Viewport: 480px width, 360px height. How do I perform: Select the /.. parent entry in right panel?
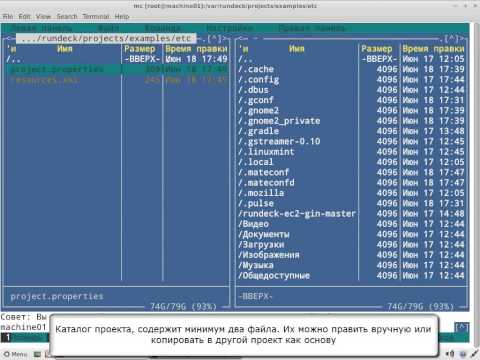pyautogui.click(x=352, y=59)
